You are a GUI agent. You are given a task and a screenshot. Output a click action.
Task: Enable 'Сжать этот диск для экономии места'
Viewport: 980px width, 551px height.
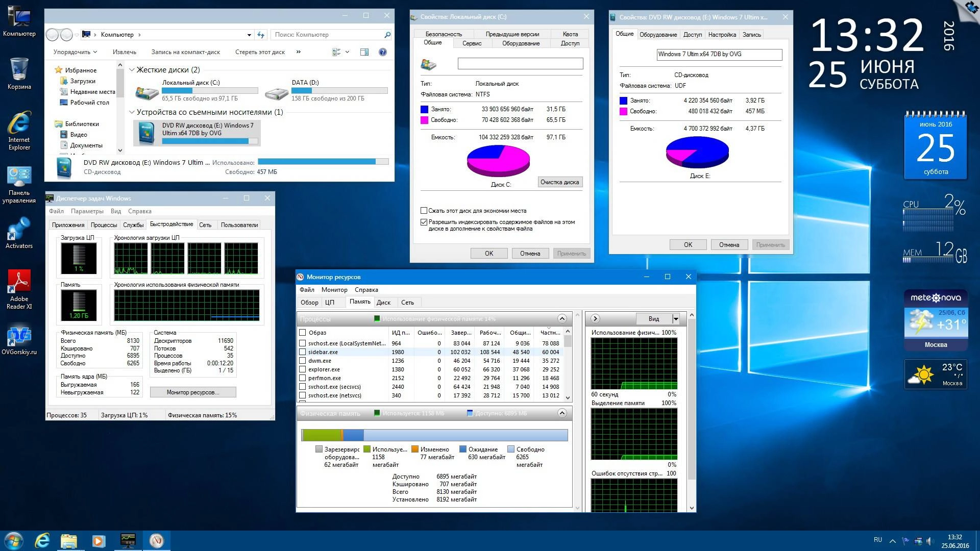point(424,210)
